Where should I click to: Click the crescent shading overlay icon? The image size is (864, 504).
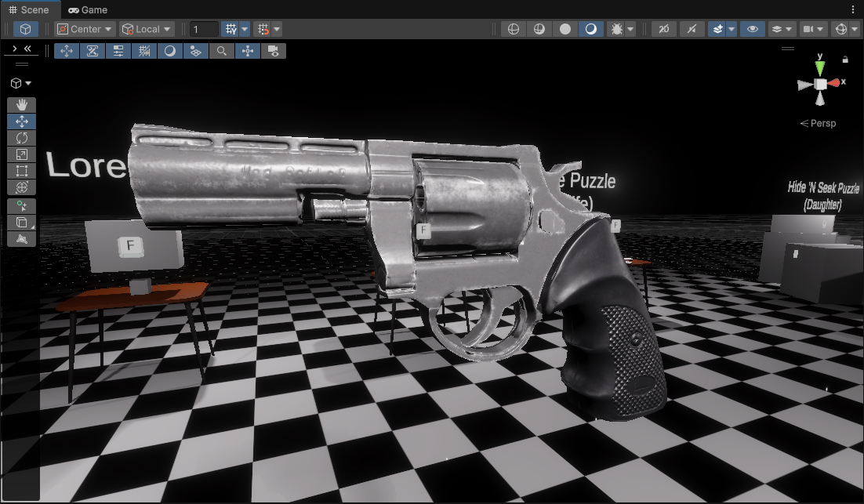click(x=170, y=51)
